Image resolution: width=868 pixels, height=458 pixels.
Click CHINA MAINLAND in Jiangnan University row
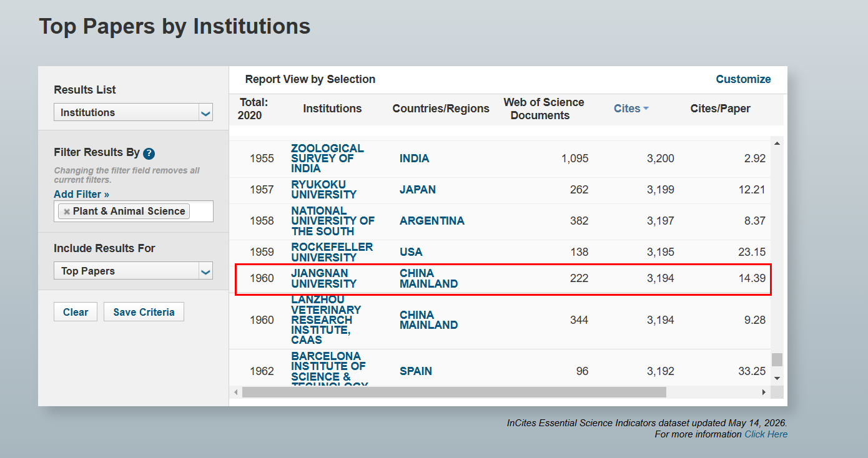(428, 278)
